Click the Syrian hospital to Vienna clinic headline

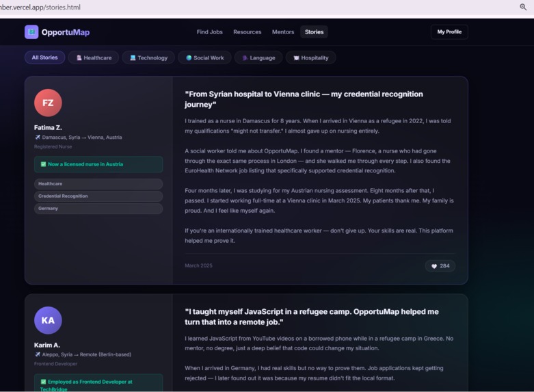click(x=304, y=99)
